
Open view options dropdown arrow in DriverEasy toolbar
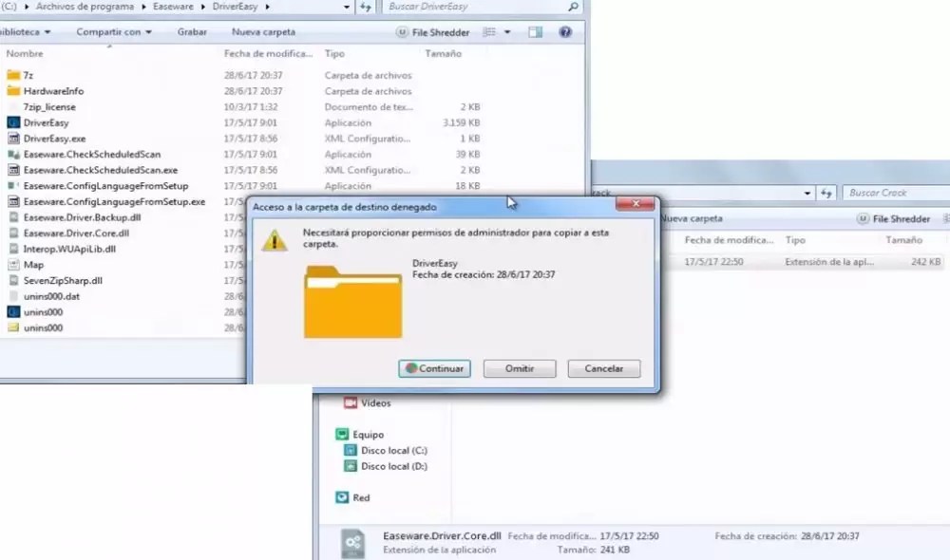click(507, 32)
